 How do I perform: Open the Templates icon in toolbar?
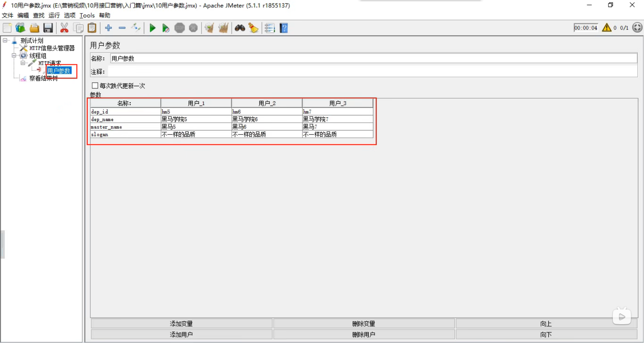coord(20,28)
